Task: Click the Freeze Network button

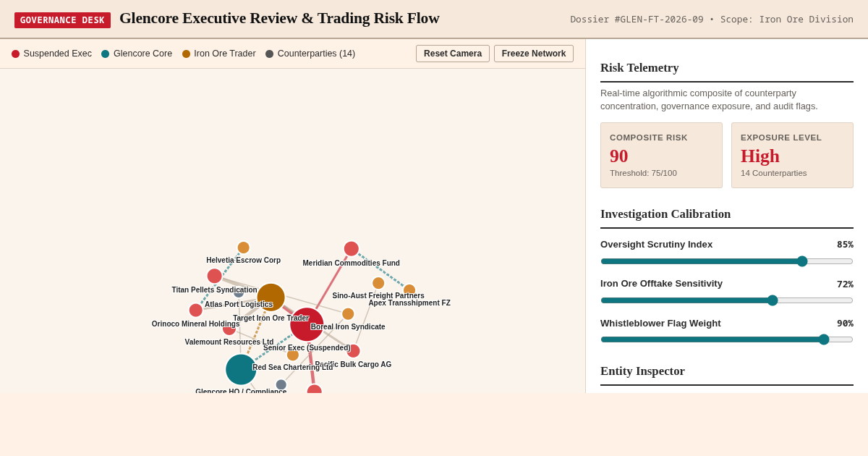Action: tap(534, 54)
